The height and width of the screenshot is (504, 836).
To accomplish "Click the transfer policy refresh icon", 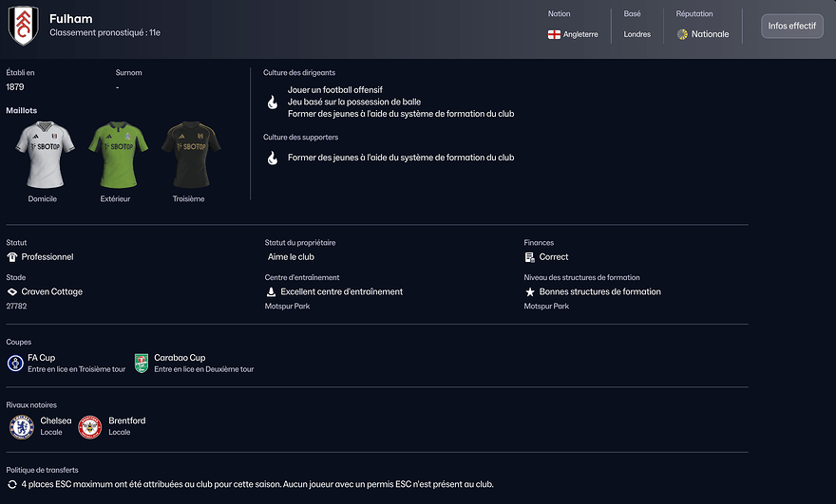I will [x=12, y=484].
